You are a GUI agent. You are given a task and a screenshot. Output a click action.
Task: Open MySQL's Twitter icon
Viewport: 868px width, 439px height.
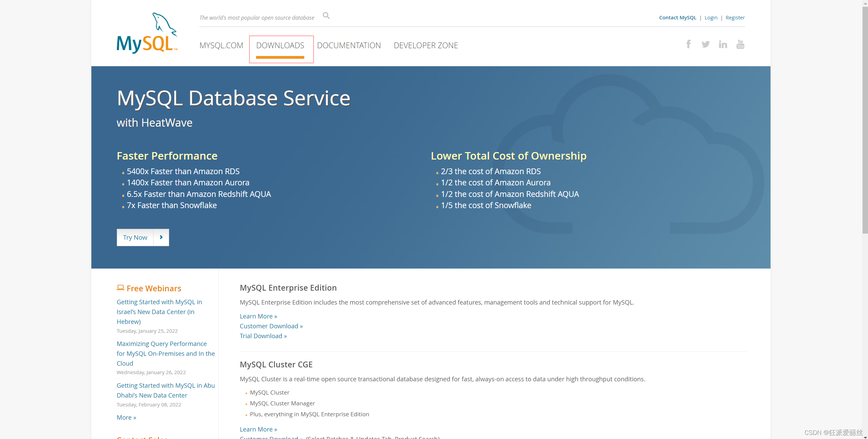click(x=705, y=44)
